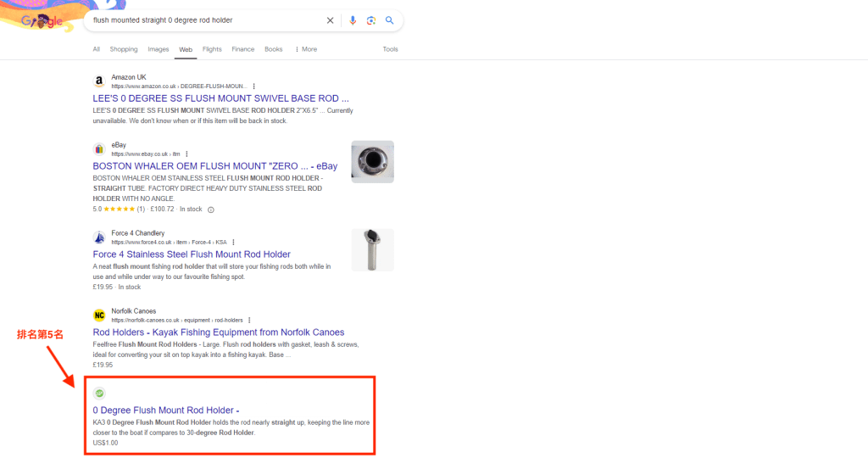This screenshot has height=458, width=868.
Task: Click the £100.72 In stock price text
Action: pyautogui.click(x=176, y=209)
